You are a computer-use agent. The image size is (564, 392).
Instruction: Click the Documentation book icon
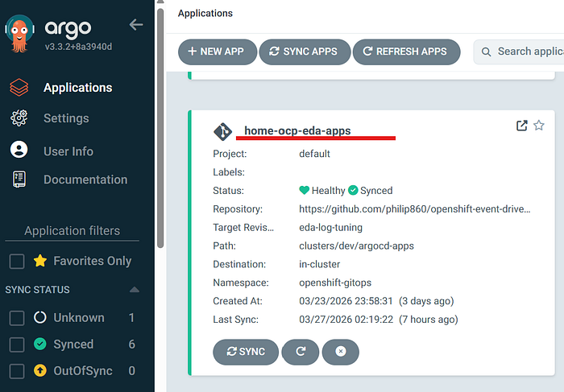(x=19, y=179)
